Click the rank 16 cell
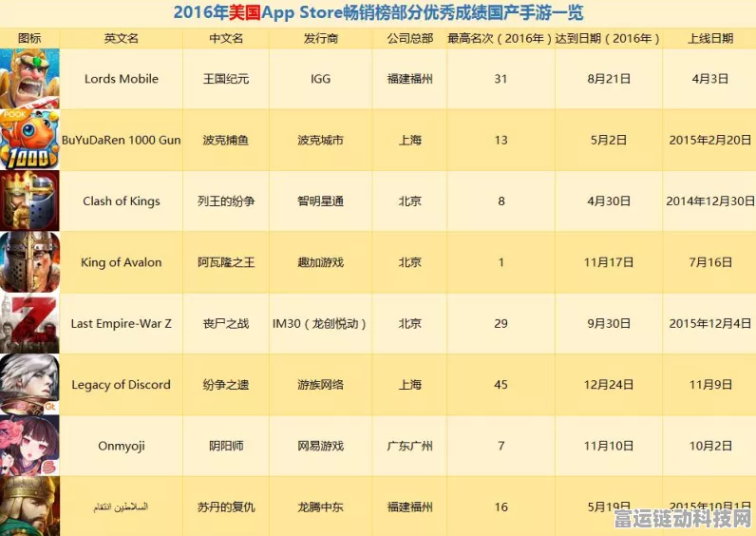Image resolution: width=756 pixels, height=536 pixels. [x=501, y=507]
